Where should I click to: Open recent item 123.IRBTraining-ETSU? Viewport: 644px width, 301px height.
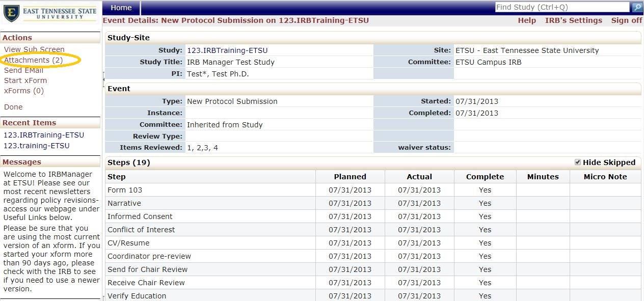click(x=44, y=135)
